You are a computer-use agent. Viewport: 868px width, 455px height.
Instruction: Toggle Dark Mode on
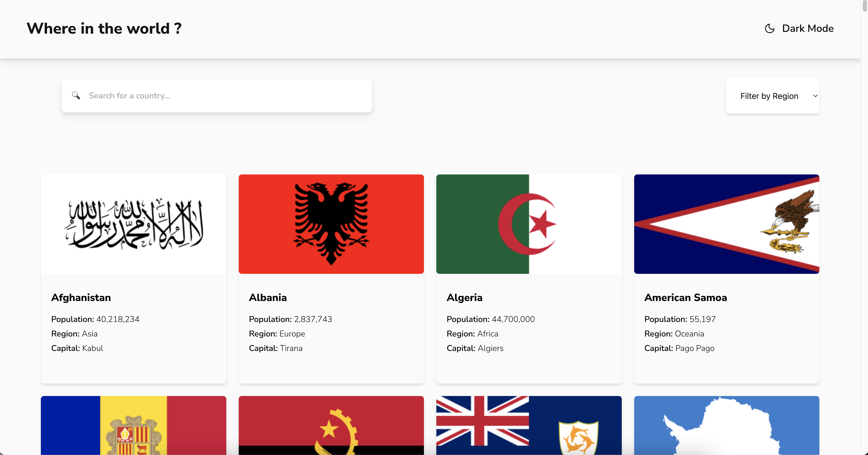click(x=799, y=29)
